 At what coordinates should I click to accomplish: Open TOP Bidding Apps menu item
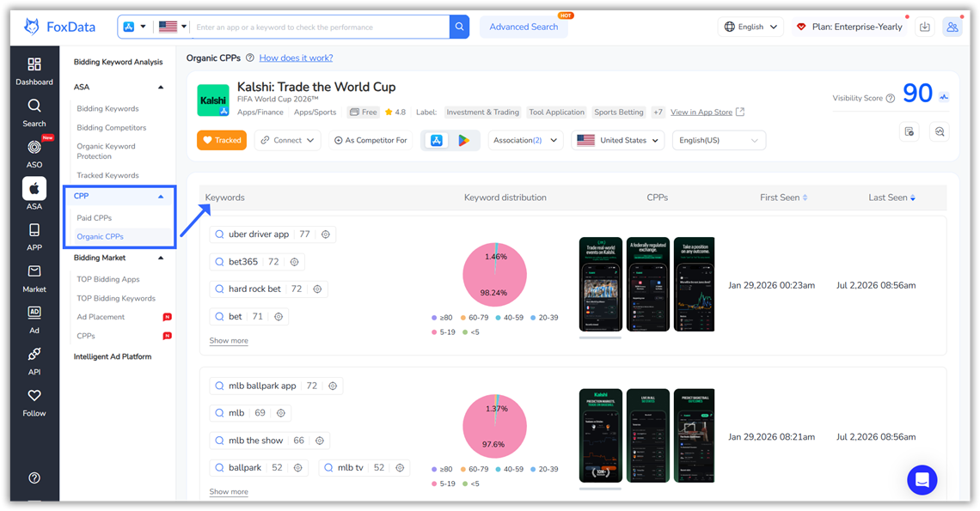point(108,279)
